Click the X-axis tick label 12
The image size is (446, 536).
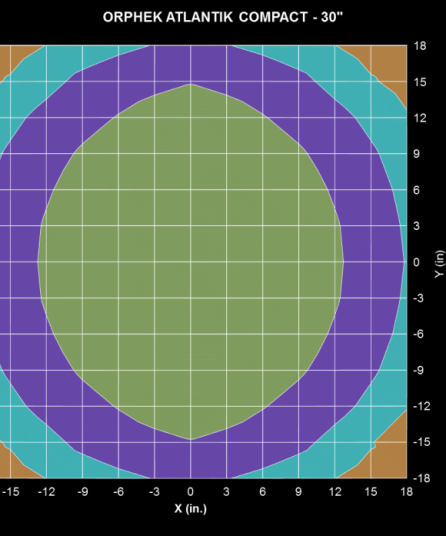tap(335, 492)
